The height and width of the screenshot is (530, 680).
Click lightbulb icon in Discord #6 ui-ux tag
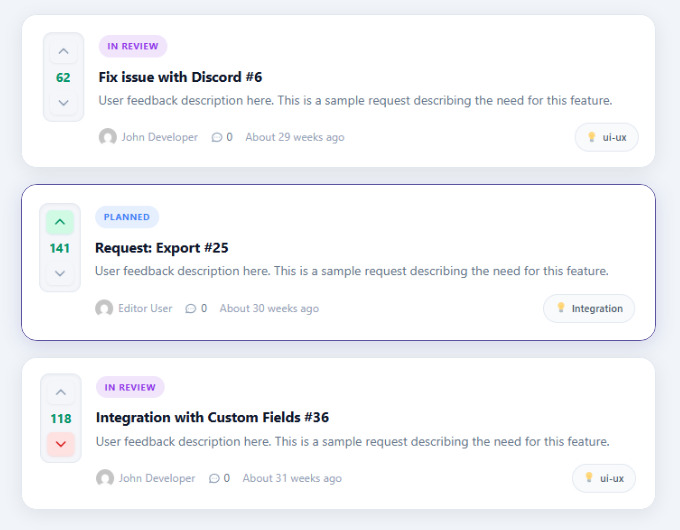click(x=592, y=137)
